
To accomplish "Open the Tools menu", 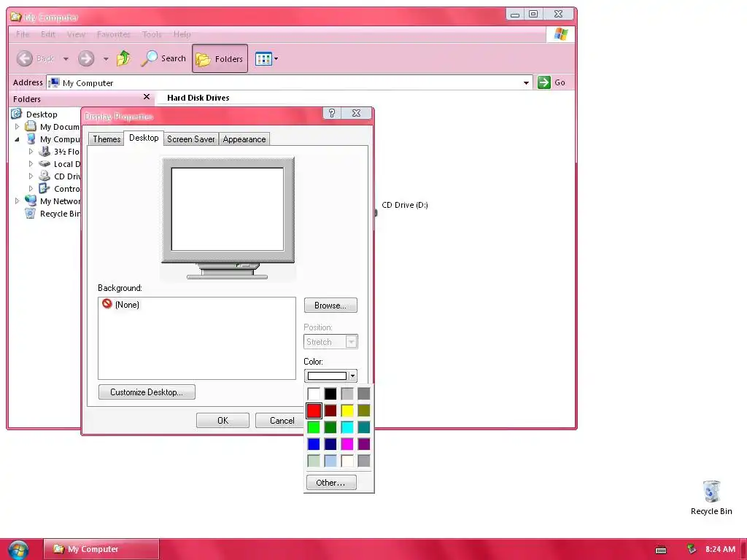I will click(x=152, y=34).
